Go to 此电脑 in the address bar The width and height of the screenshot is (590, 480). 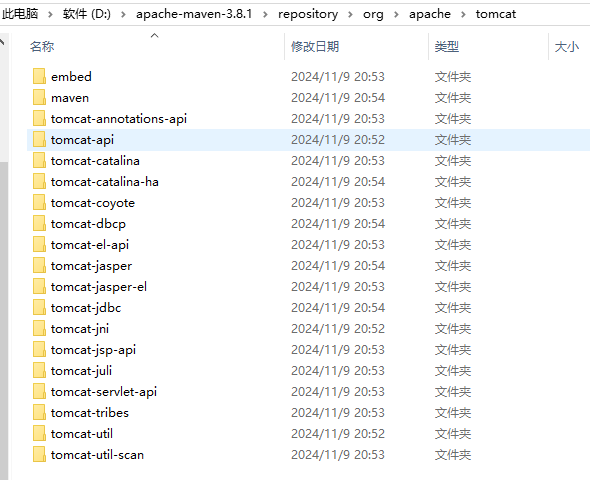tap(20, 14)
